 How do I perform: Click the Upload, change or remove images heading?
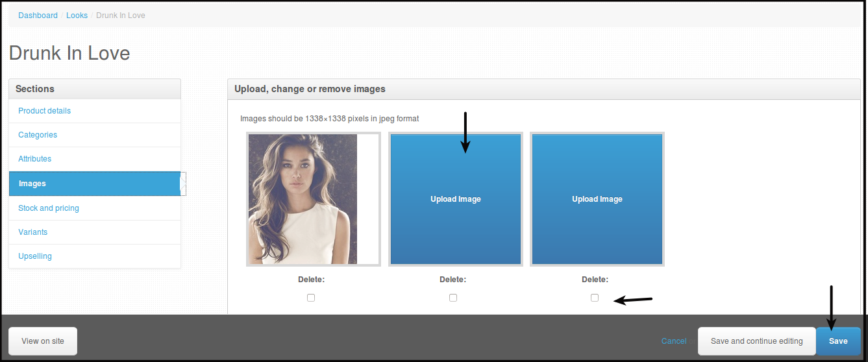tap(310, 89)
